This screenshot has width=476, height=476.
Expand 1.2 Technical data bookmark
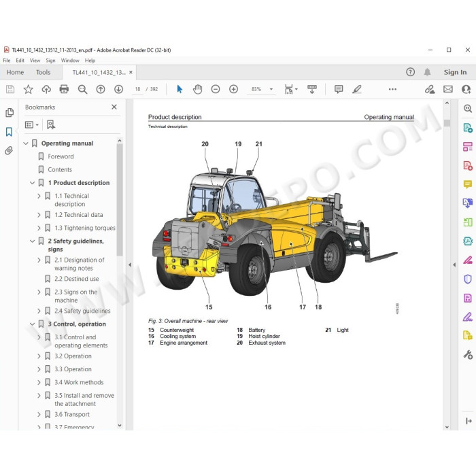(x=39, y=215)
